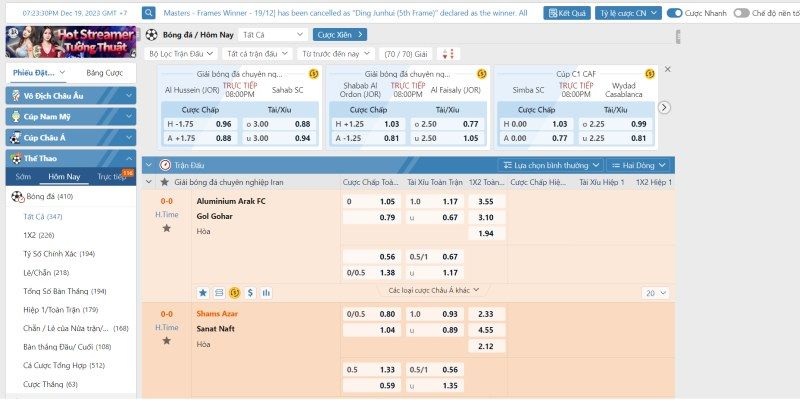Click the clock icon beside Trận Đấu header

(x=164, y=164)
